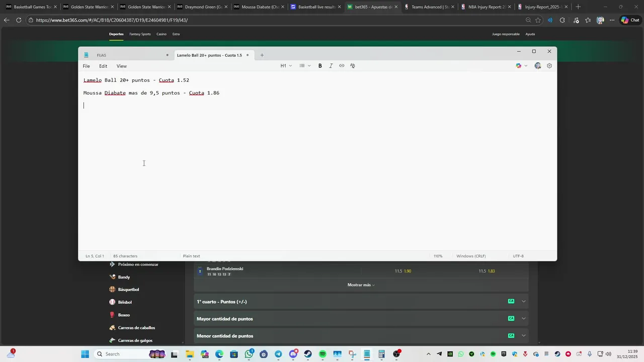Click Windows (CRLF) line ending entry
The image size is (644, 362).
[471, 256]
